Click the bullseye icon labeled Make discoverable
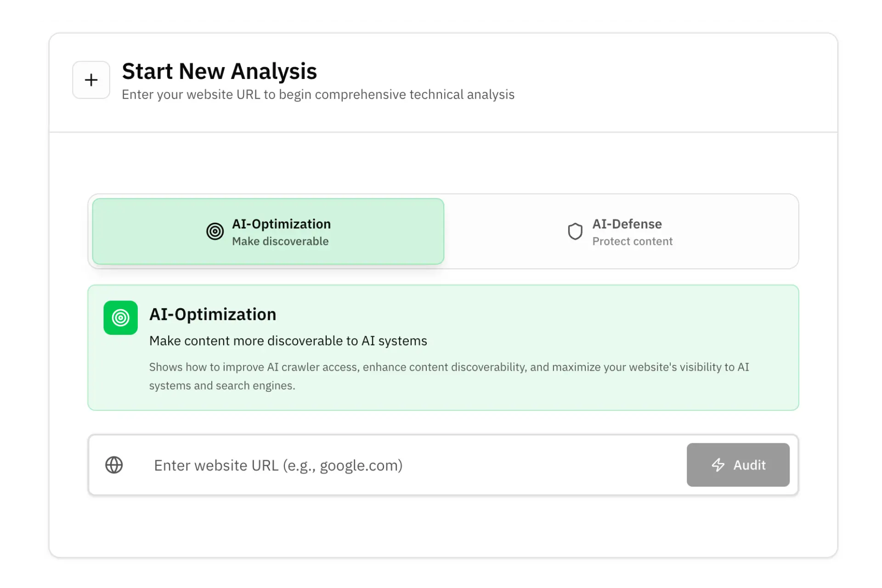Screen dimensions: 882x588 215,231
